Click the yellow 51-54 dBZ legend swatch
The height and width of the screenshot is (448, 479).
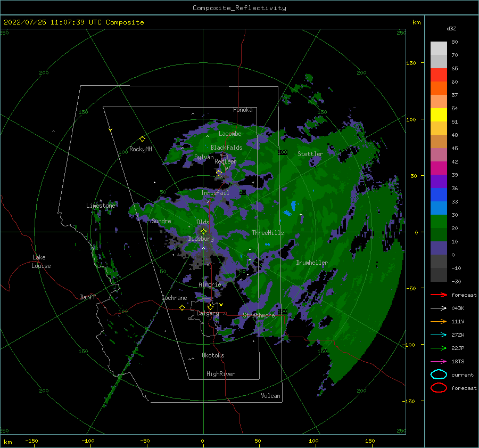(439, 115)
